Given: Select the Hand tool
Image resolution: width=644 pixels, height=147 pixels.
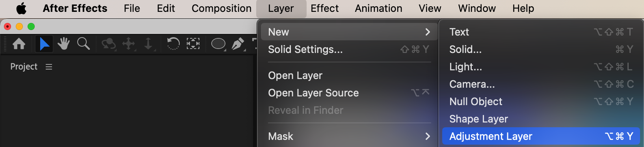Looking at the screenshot, I should point(63,43).
